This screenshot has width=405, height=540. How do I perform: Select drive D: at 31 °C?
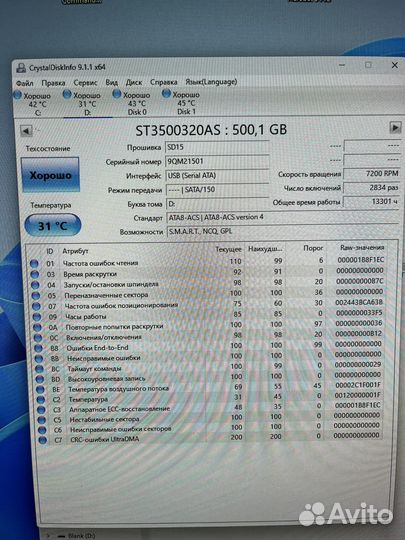[82, 104]
